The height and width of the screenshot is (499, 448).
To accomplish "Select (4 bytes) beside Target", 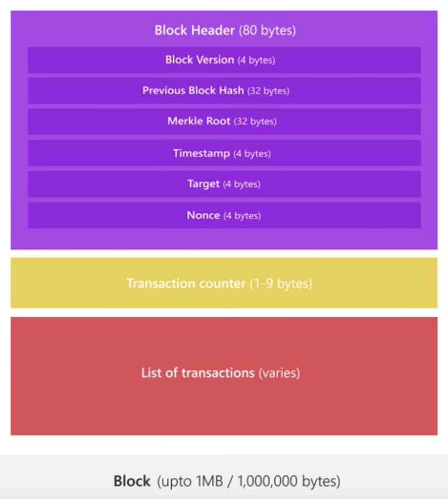I will 241,185.
